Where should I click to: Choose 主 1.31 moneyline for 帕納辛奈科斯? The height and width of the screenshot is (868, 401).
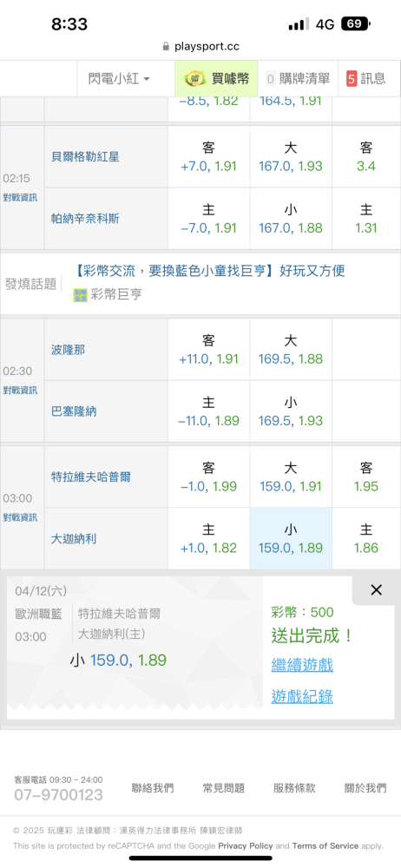click(366, 219)
